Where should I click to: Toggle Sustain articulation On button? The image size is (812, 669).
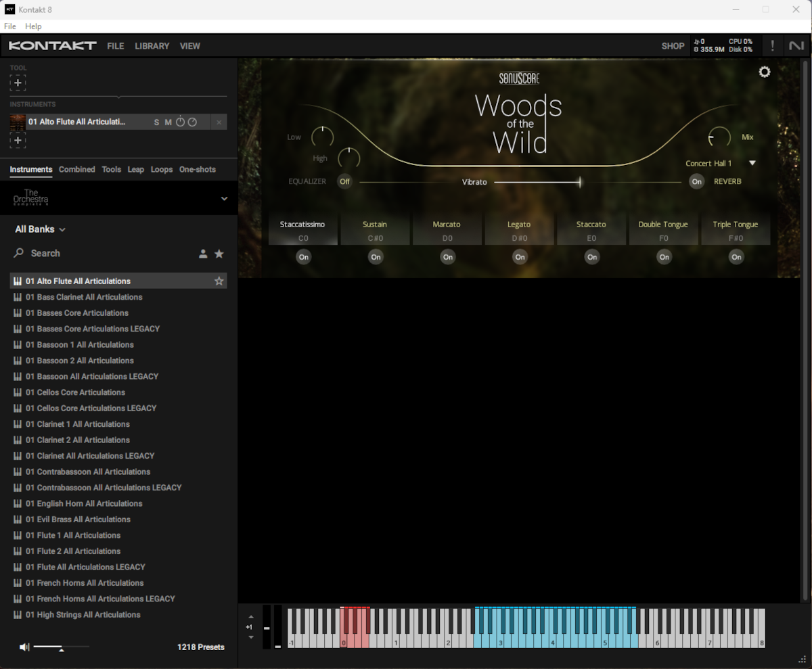(x=376, y=257)
